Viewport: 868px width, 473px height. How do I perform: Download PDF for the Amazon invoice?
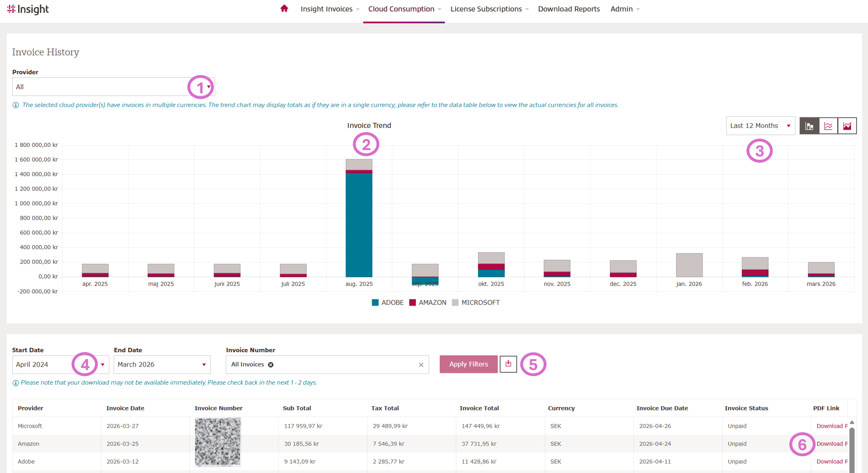831,444
